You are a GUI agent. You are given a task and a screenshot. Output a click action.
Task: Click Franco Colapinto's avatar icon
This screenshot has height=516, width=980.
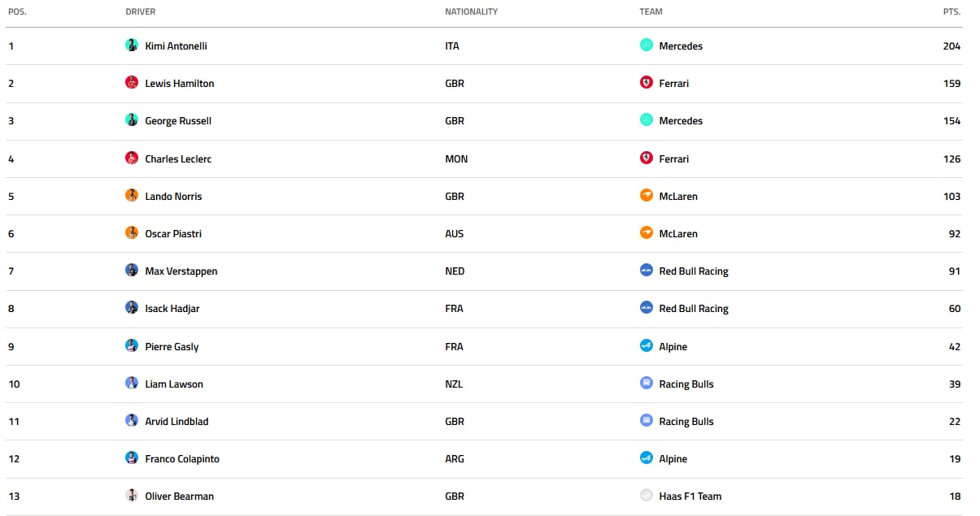pyautogui.click(x=132, y=458)
